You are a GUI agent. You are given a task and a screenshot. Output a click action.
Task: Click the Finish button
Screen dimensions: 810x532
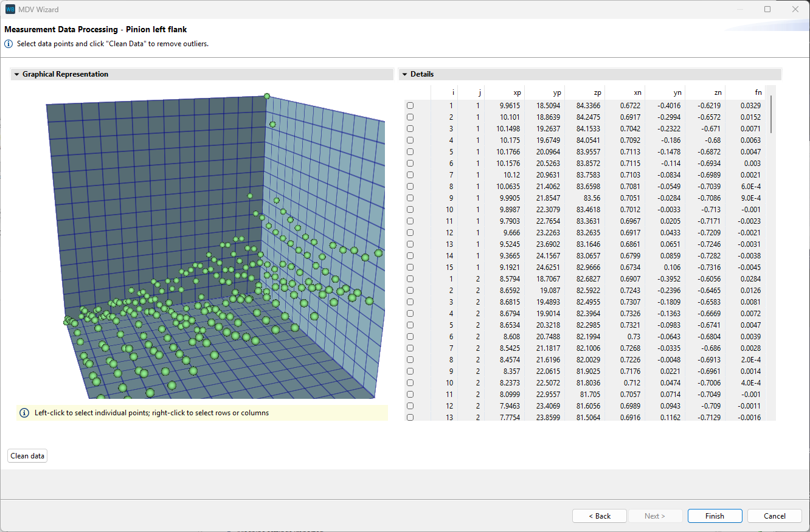(x=715, y=516)
